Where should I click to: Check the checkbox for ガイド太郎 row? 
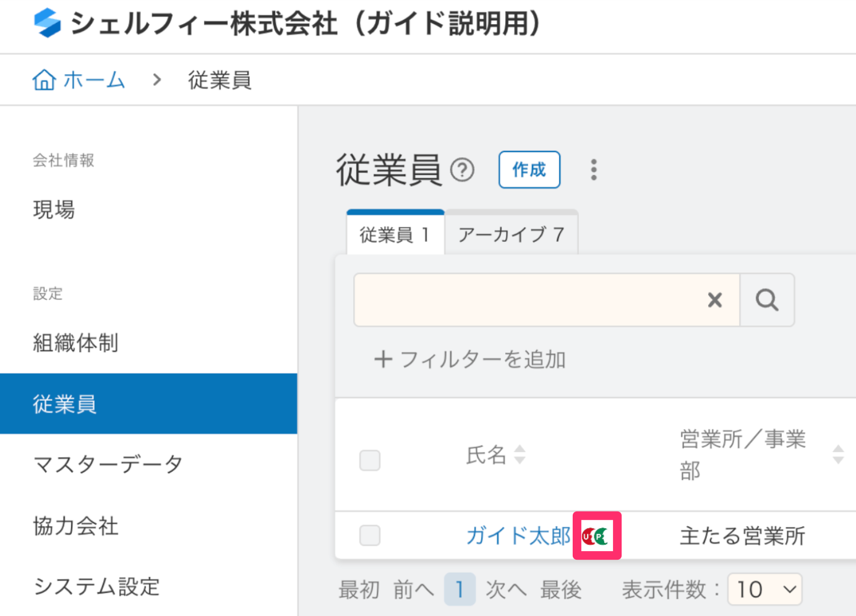(370, 536)
